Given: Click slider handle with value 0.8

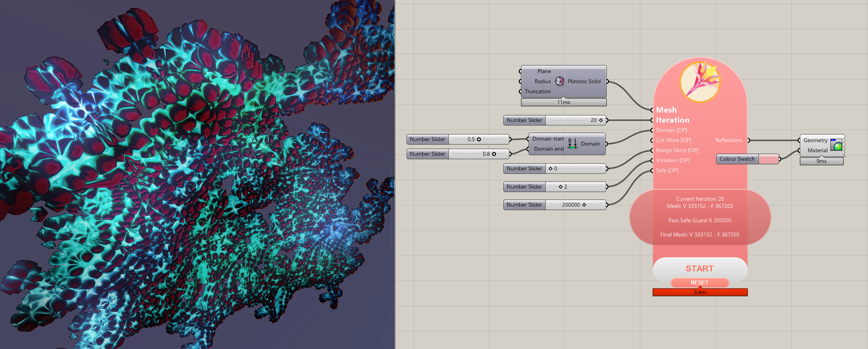Looking at the screenshot, I should (494, 154).
